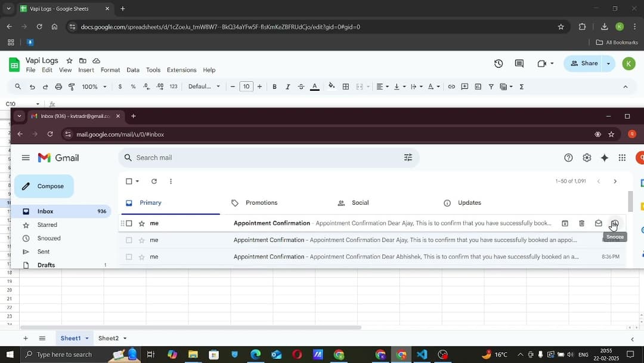
Task: Click the redo icon in Sheets toolbar
Action: tap(45, 87)
